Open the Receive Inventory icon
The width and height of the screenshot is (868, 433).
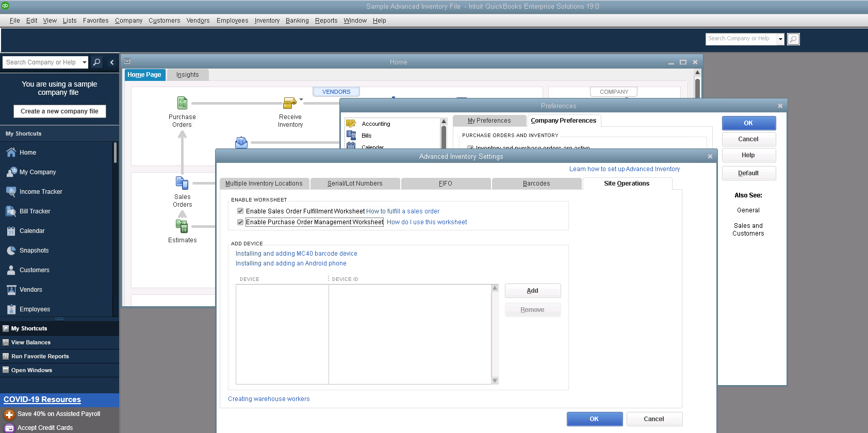pyautogui.click(x=290, y=103)
